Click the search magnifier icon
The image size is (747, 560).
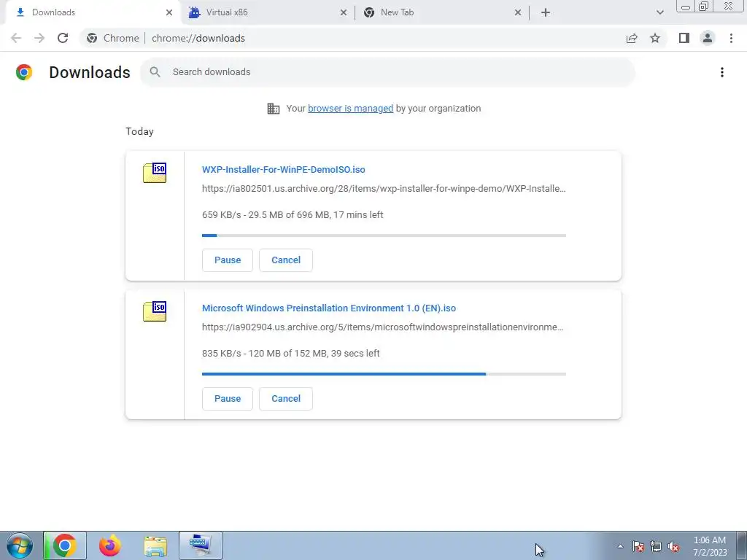click(x=155, y=72)
